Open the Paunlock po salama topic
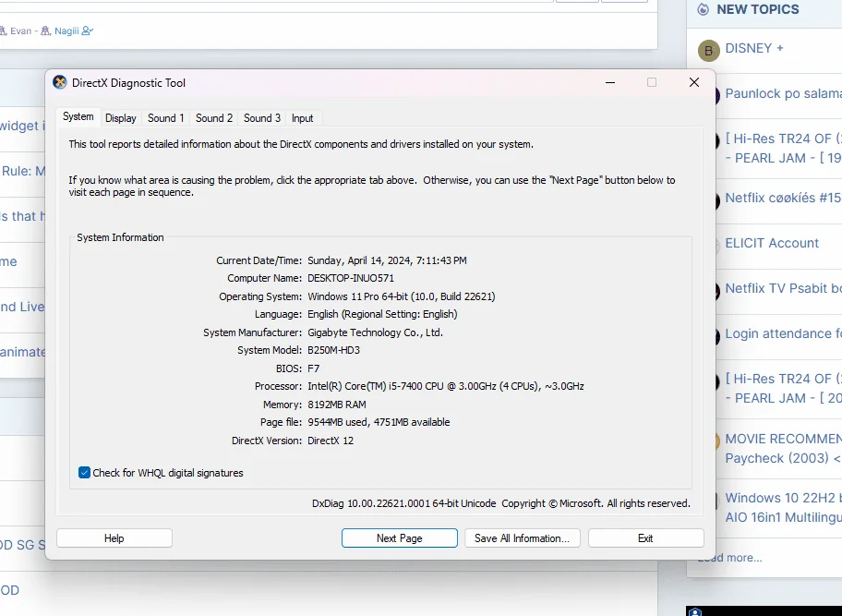The image size is (842, 616). (783, 93)
